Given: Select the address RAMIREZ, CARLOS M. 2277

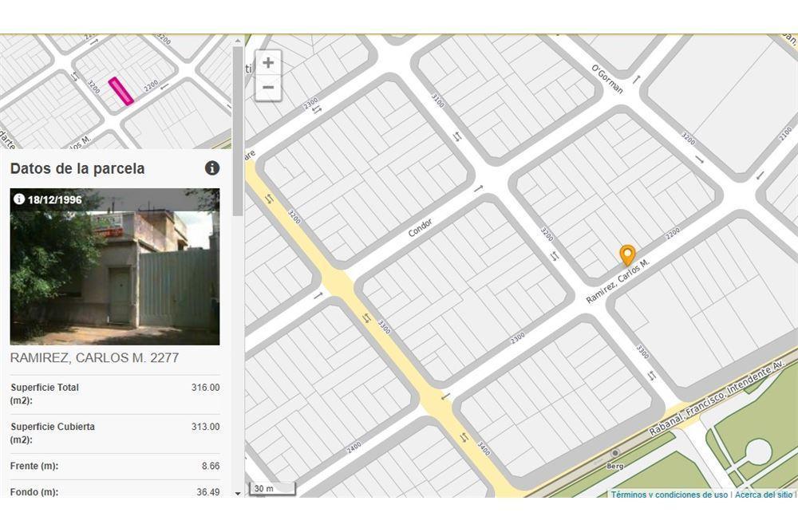Looking at the screenshot, I should [95, 358].
